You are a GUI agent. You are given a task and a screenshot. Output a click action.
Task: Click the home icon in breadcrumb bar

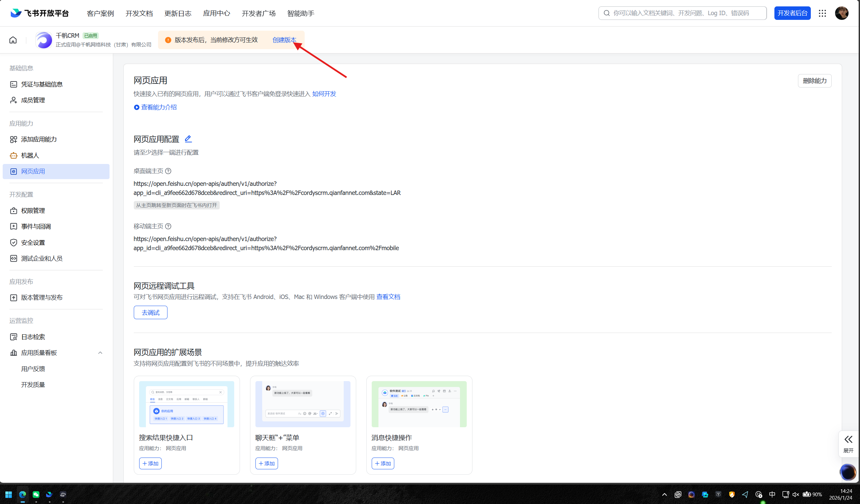[13, 40]
